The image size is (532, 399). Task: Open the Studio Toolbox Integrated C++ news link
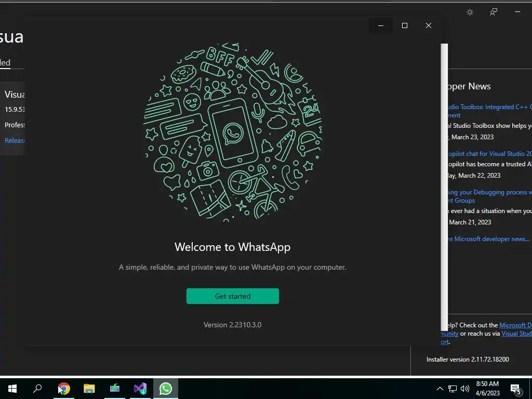pos(489,111)
